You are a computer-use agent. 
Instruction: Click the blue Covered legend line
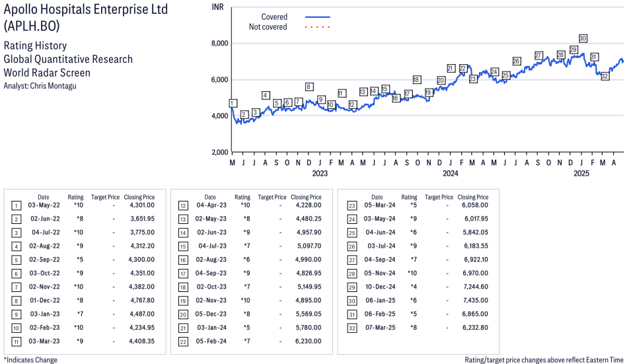318,17
